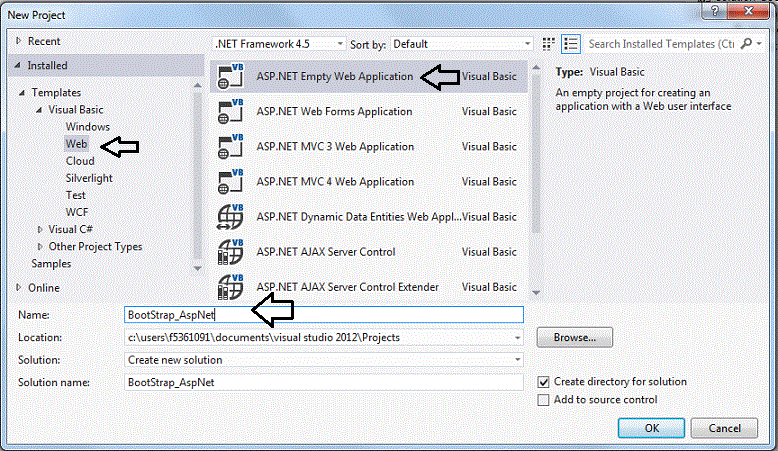Click the category tree scroll down arrow
The height and width of the screenshot is (451, 778).
click(x=197, y=268)
